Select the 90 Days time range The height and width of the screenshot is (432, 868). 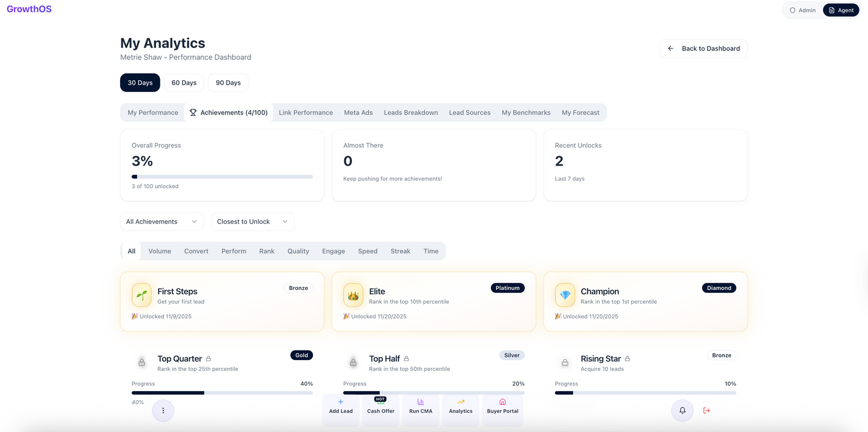coord(228,83)
